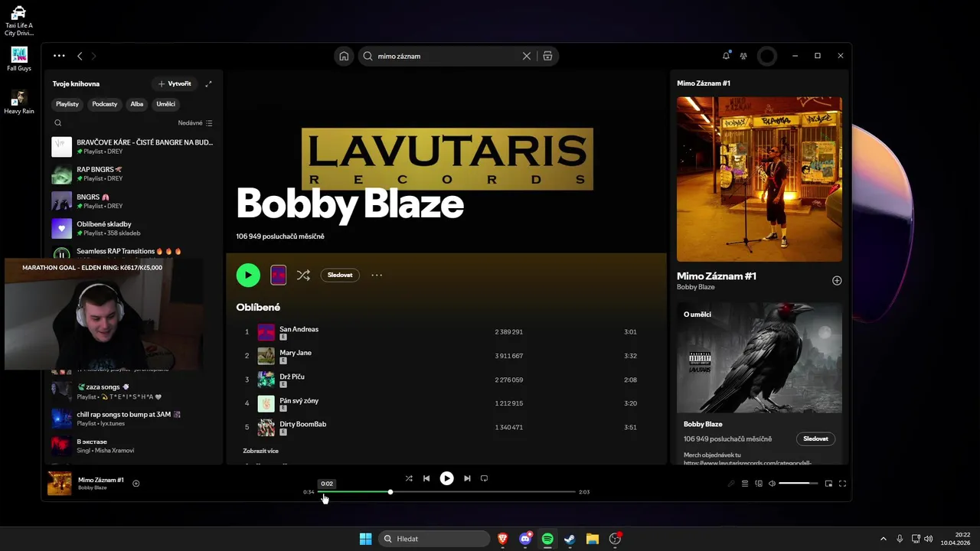Open BRAVČOVE KÁRE playlist
Image resolution: width=980 pixels, height=551 pixels.
[133, 147]
